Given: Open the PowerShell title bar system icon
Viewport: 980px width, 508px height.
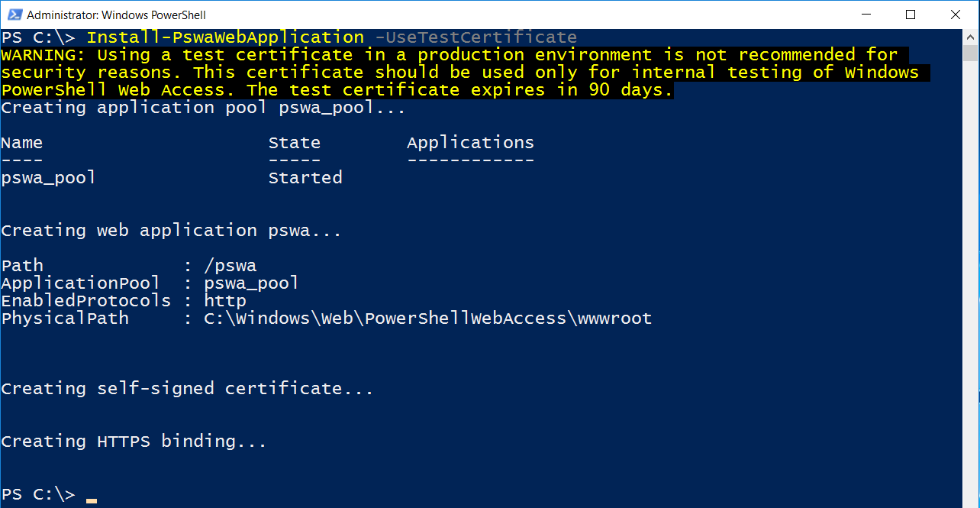Looking at the screenshot, I should pyautogui.click(x=13, y=15).
